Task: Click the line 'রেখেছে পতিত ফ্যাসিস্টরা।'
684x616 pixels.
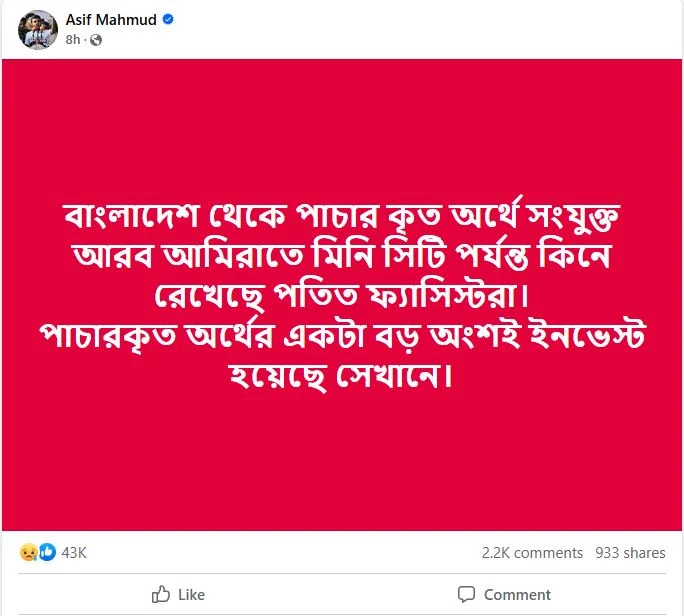Action: coord(342,297)
